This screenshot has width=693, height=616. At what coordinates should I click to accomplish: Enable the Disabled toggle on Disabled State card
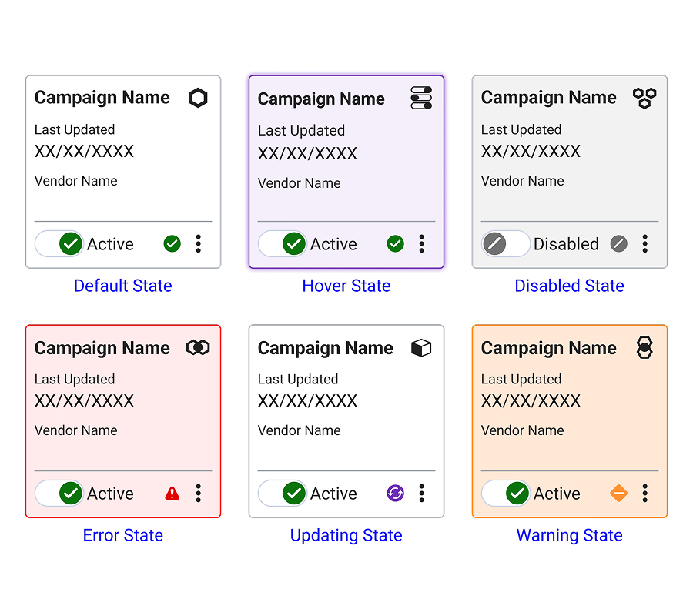click(x=505, y=243)
